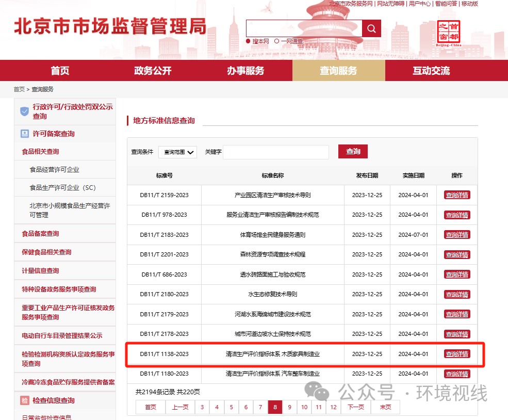Jump to 末页 last page
The image size is (508, 420).
click(385, 407)
